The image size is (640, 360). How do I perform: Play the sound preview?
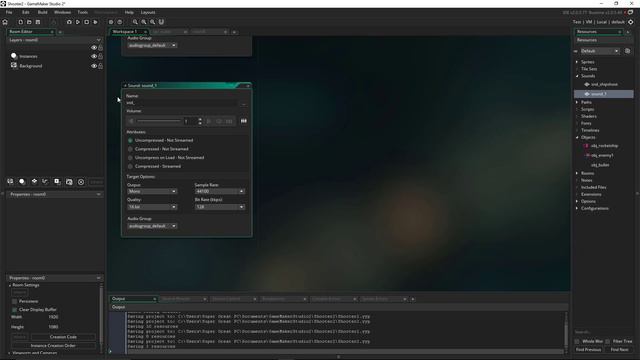coord(209,121)
